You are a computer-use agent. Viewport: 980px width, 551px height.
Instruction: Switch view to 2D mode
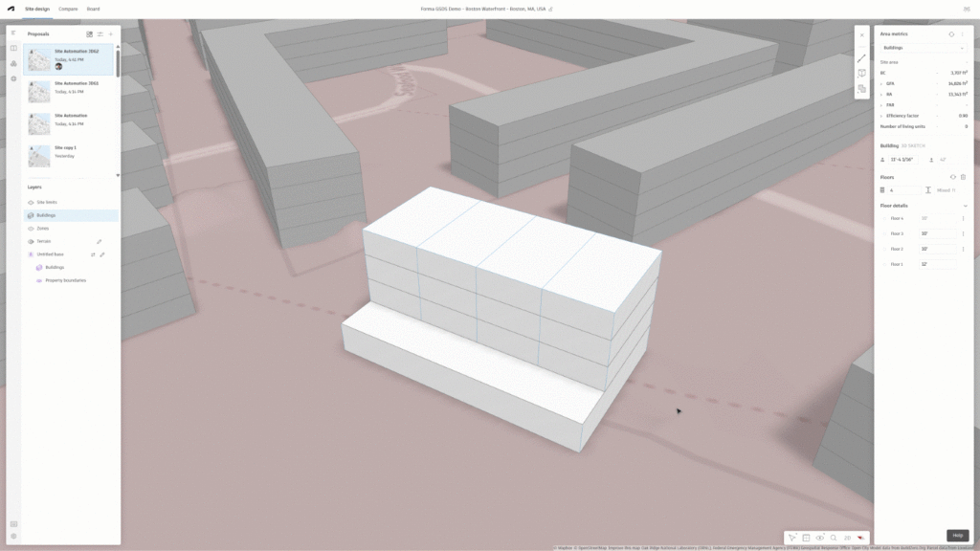point(847,538)
